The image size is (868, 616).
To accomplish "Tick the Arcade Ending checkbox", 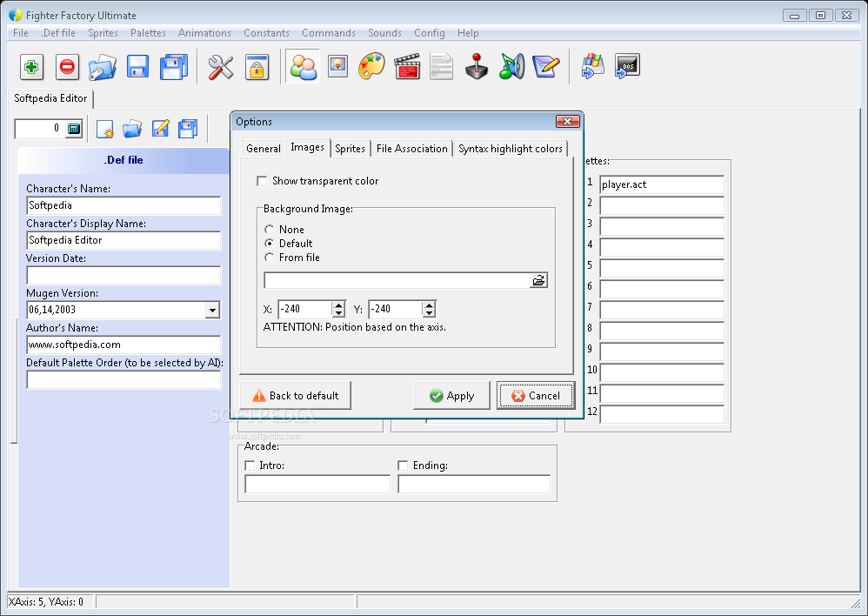I will [403, 465].
